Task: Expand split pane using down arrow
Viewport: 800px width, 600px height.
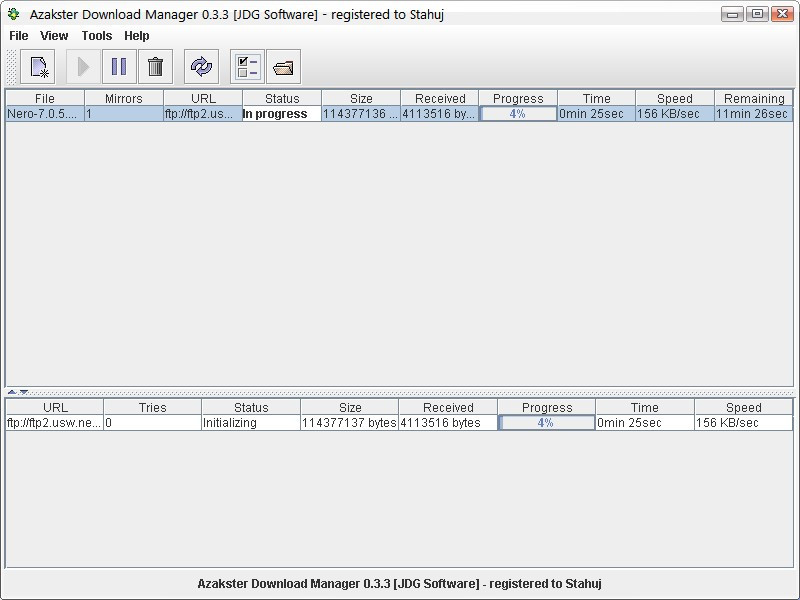Action: coord(23,392)
